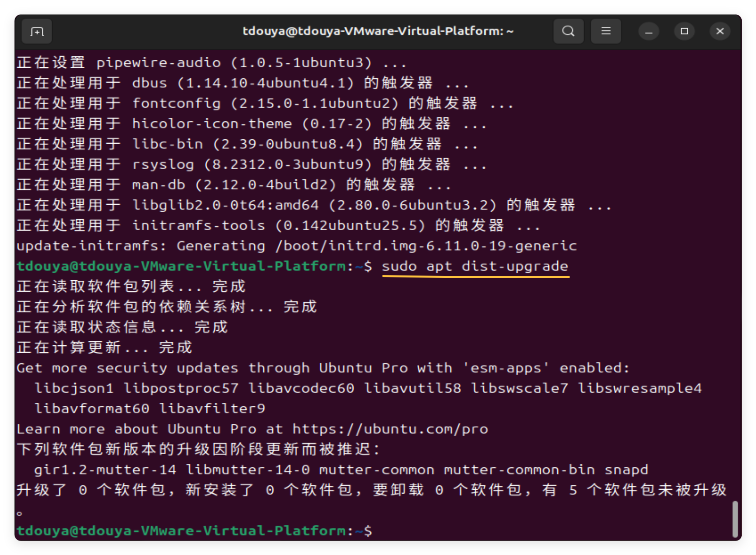Click the '正在读取状态信息' line

click(123, 327)
